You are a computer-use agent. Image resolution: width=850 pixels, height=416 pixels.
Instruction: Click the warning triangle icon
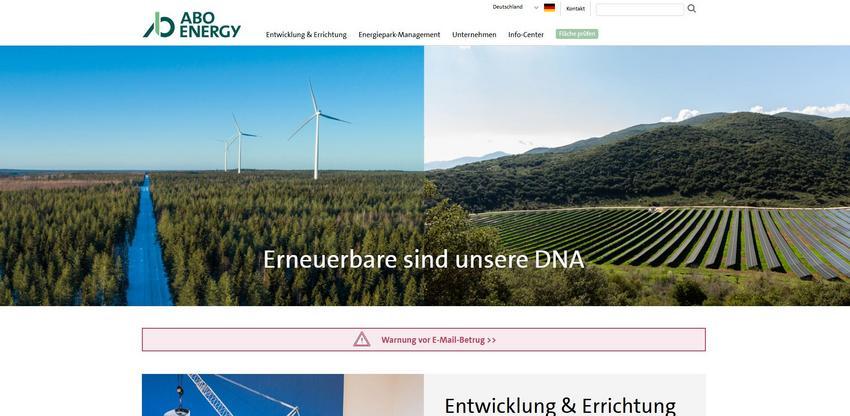point(362,340)
